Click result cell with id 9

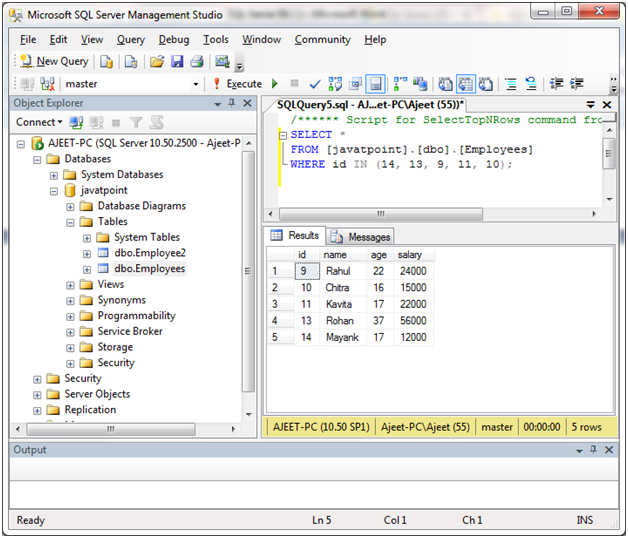coord(307,271)
